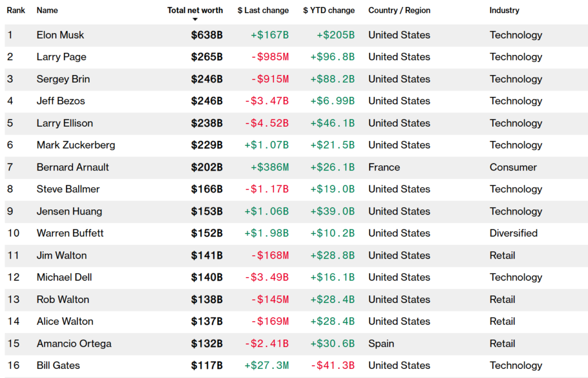Click the France country cell
588x378 pixels.
click(384, 167)
